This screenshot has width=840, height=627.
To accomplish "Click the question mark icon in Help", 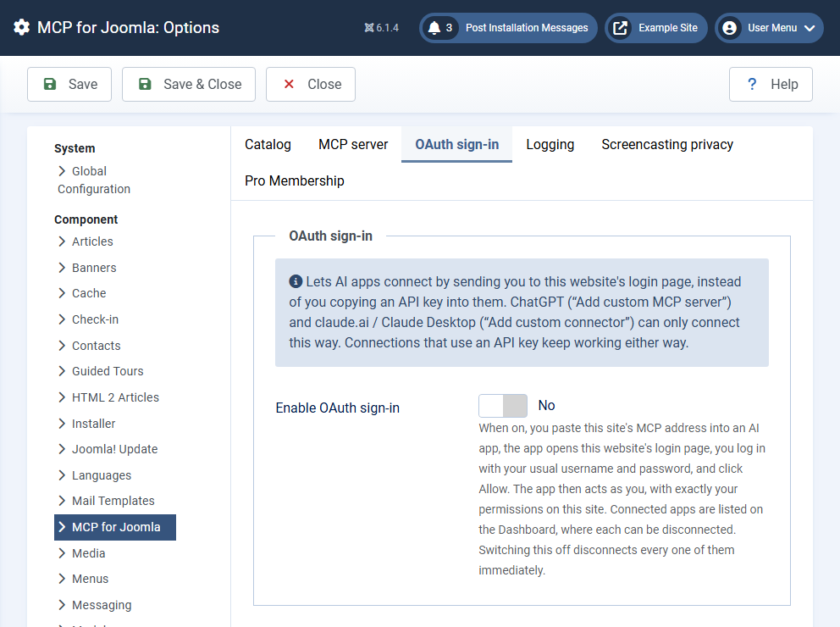I will [752, 84].
